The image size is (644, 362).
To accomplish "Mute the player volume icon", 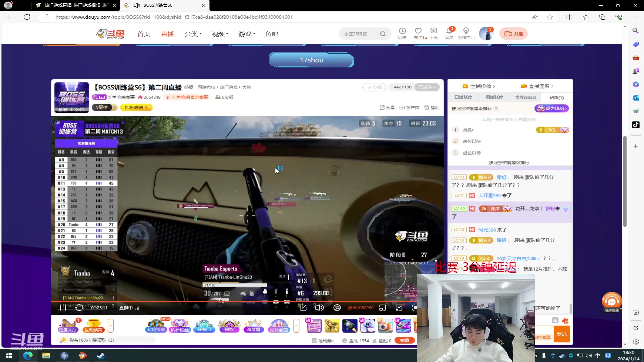I will coord(319,308).
